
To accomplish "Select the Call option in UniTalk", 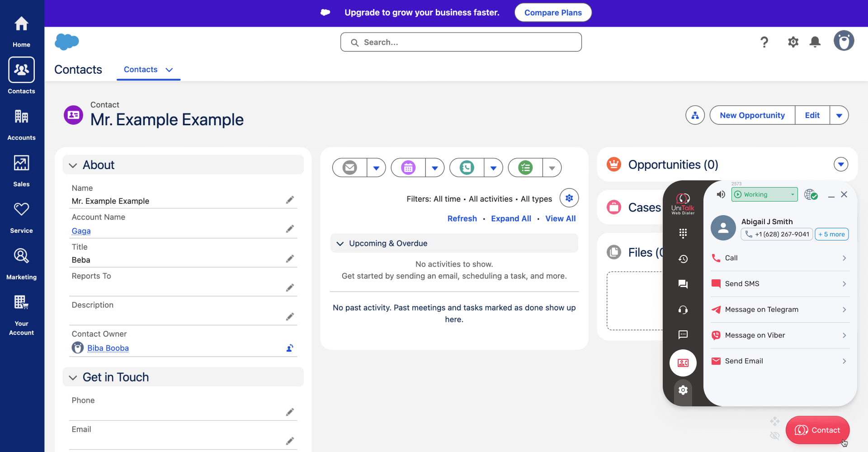I will pyautogui.click(x=780, y=258).
